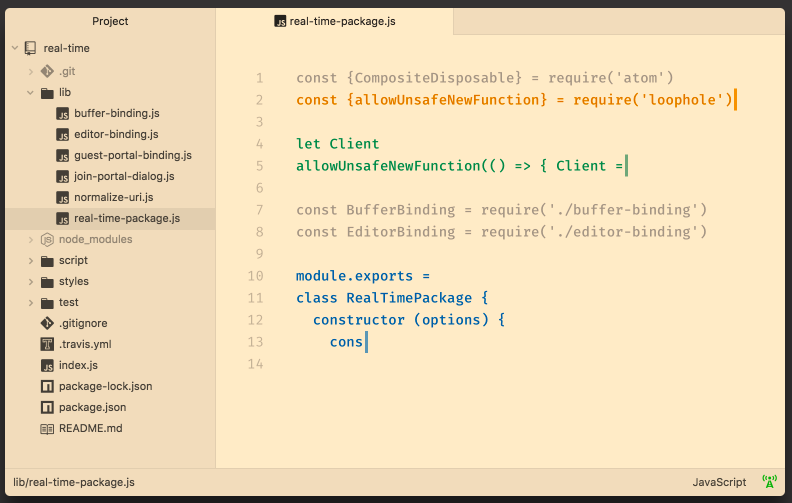Click the lib/real-time-package.js status bar path

(x=74, y=482)
